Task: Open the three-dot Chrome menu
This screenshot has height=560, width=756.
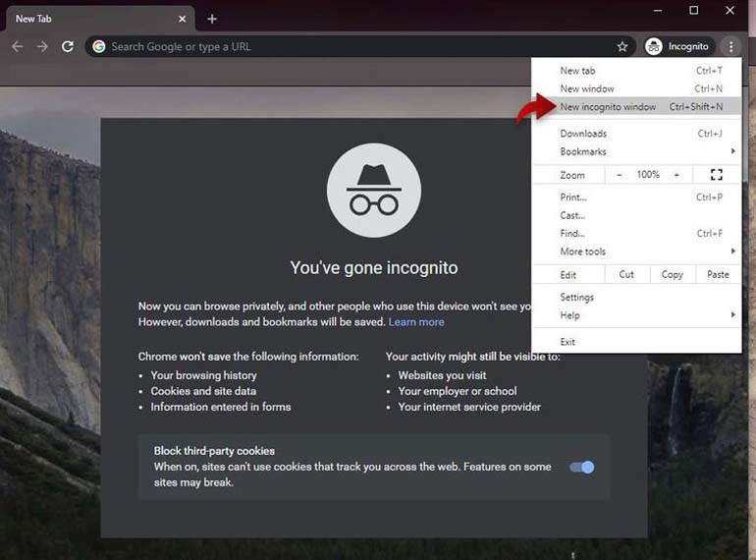Action: tap(730, 46)
